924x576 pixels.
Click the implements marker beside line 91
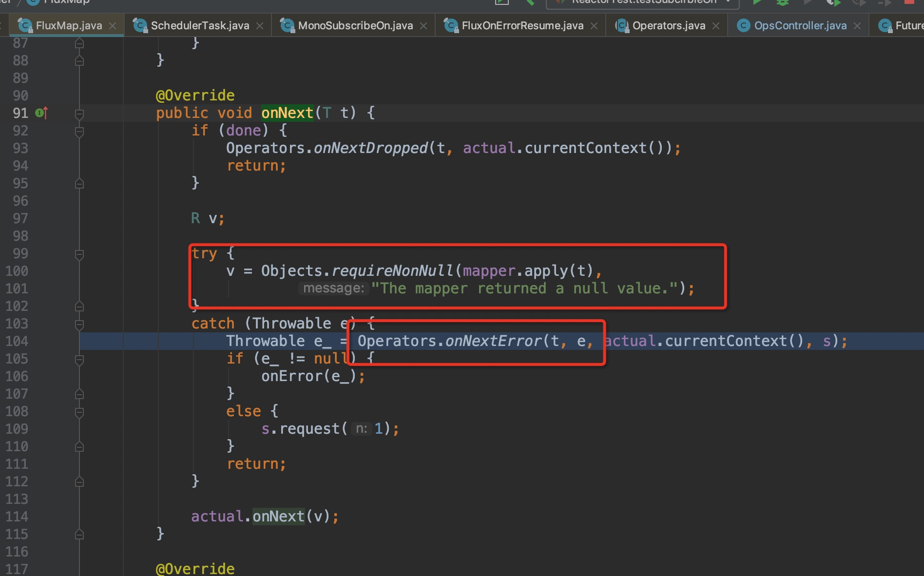point(39,113)
